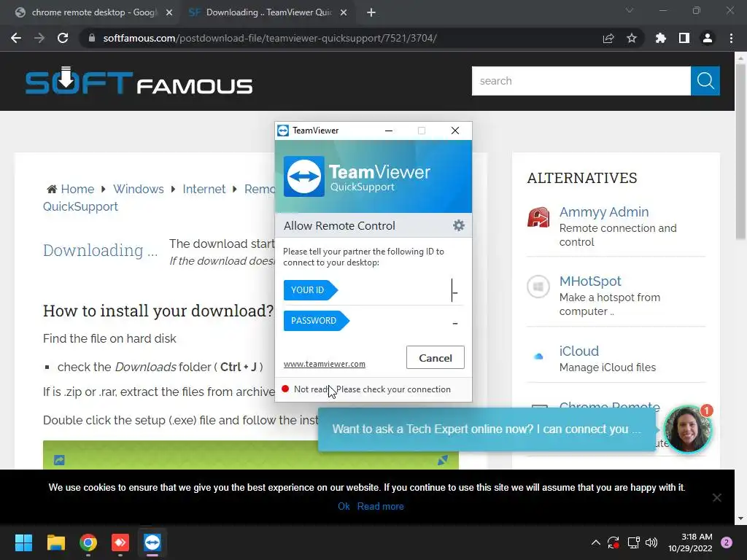Go to the Windows breadcrumb link
747x560 pixels.
pos(138,189)
